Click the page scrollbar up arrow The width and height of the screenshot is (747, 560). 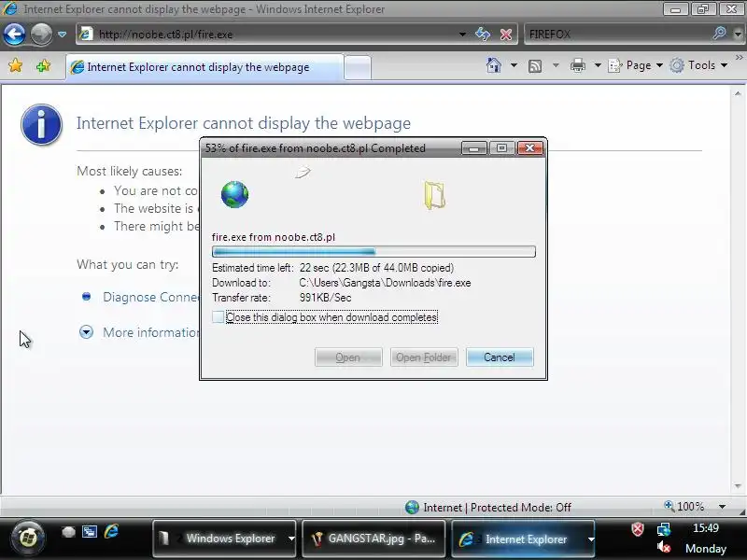pyautogui.click(x=738, y=94)
